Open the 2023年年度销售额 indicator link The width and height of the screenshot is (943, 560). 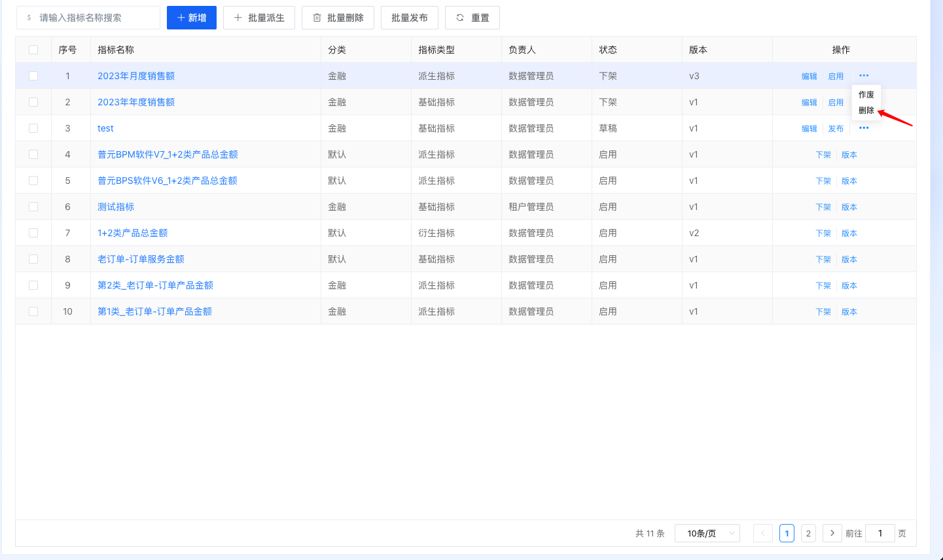136,102
